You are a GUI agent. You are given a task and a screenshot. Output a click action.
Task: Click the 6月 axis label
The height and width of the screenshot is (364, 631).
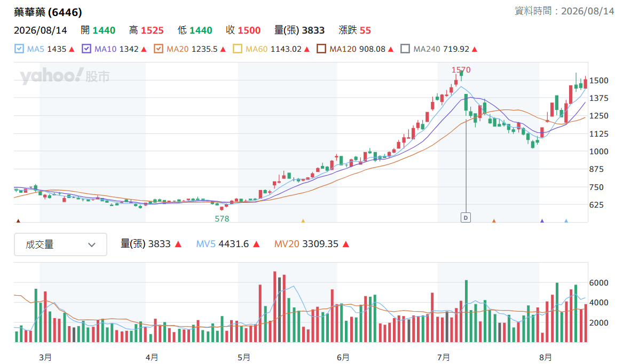343,357
